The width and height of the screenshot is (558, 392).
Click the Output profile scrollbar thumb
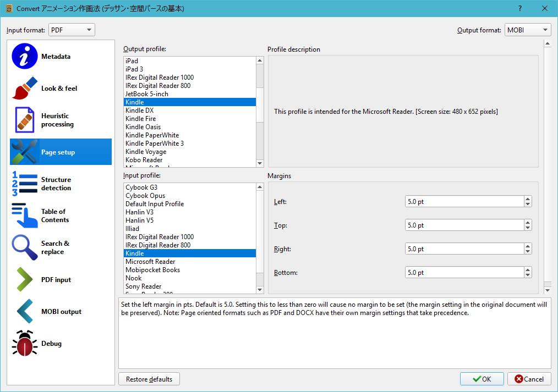(260, 105)
